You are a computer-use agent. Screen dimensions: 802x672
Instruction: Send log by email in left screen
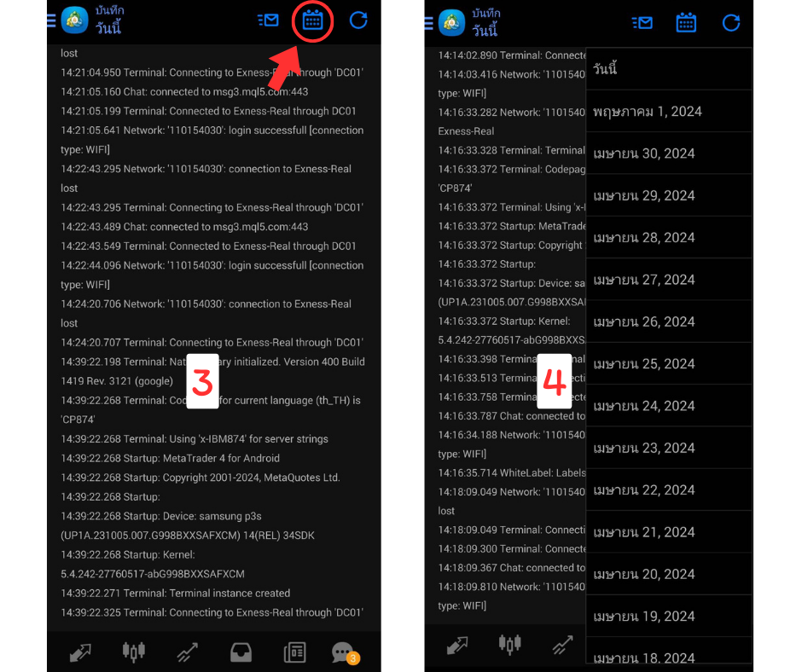(268, 20)
